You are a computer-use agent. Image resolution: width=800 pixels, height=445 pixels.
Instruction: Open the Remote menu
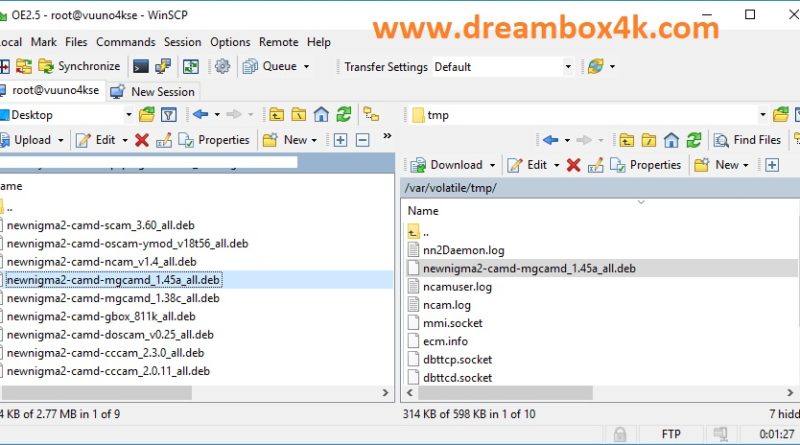pos(279,42)
